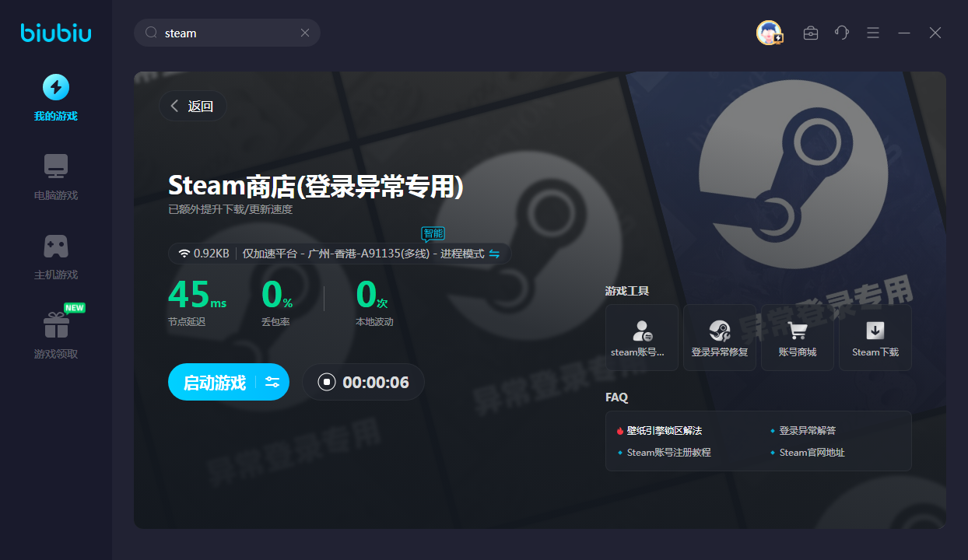Switch node via swap arrows icon
Viewport: 968px width, 560px height.
(x=494, y=254)
